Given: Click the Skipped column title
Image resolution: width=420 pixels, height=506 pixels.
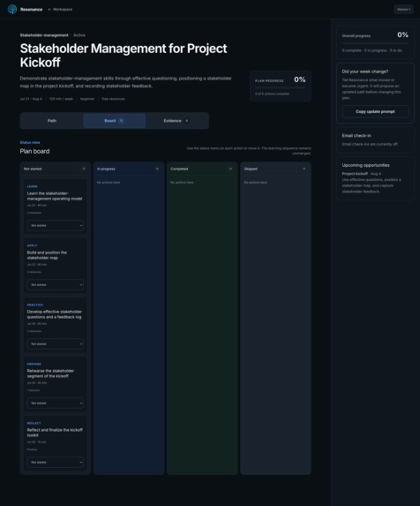Looking at the screenshot, I should pyautogui.click(x=251, y=169).
